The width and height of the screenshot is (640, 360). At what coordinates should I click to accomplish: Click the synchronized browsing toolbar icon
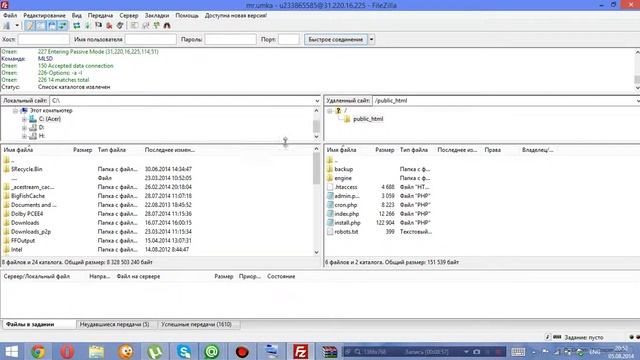click(157, 26)
